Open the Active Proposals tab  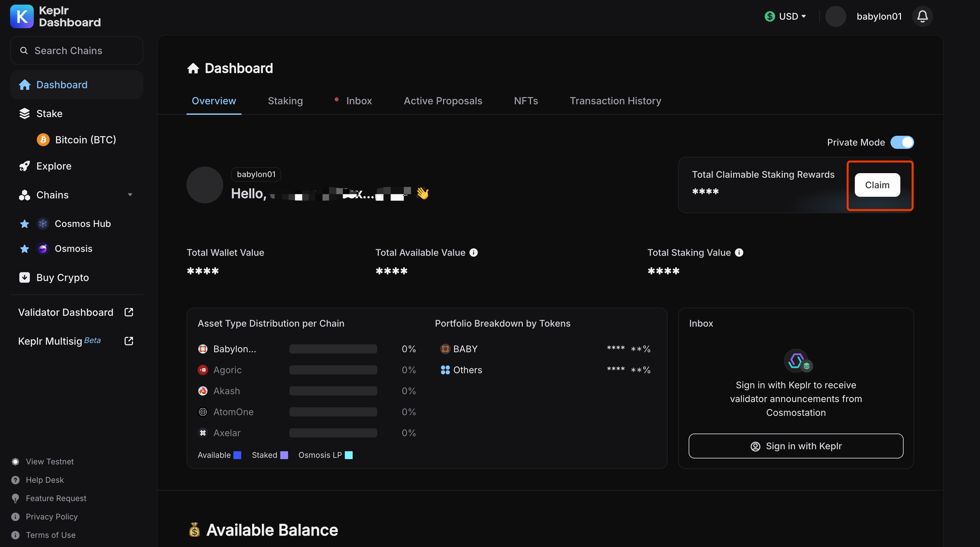[x=442, y=101]
